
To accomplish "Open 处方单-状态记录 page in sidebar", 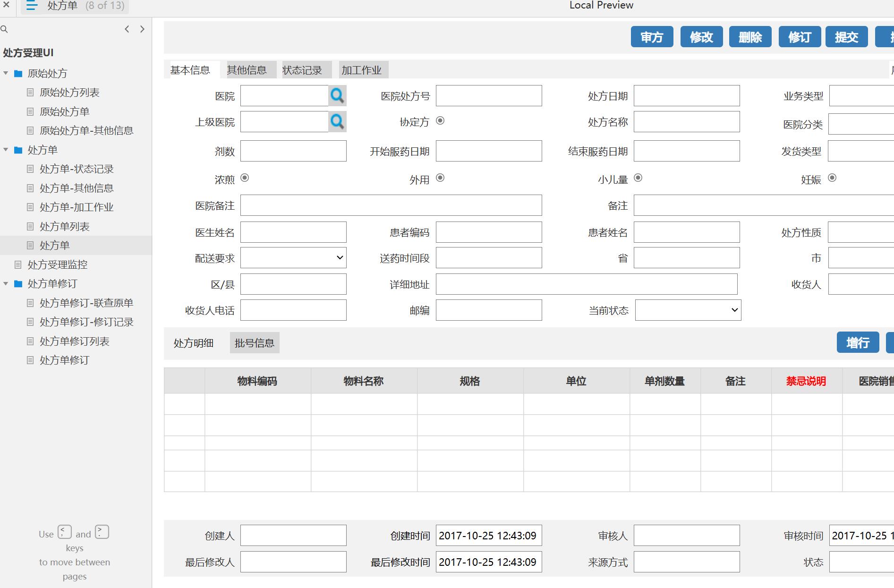I will (x=77, y=169).
